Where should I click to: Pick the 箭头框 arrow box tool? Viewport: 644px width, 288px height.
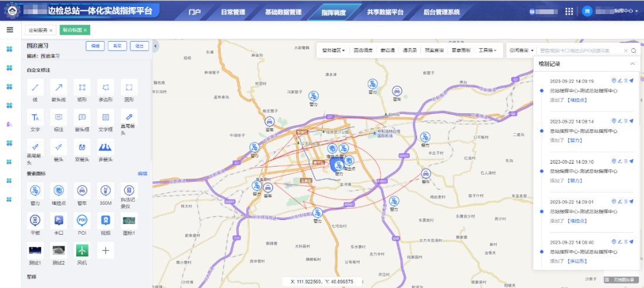click(x=82, y=117)
